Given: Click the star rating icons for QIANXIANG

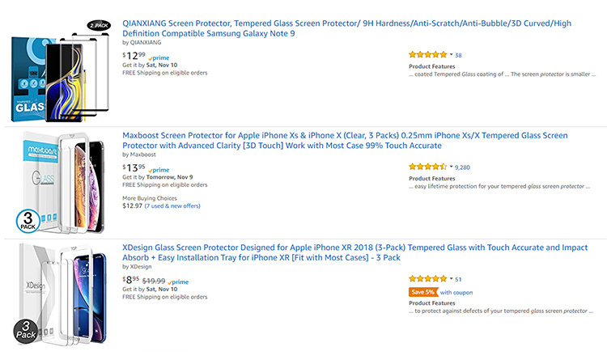Looking at the screenshot, I should 428,54.
